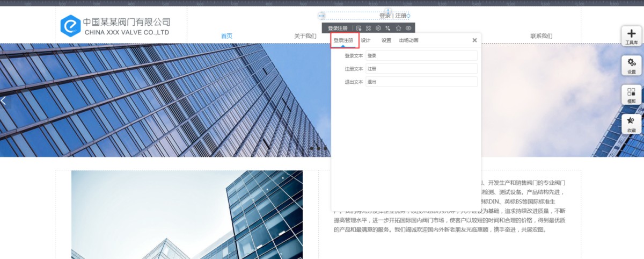Click the 首页 navigation item
Screen dimensions: 644x259
tap(226, 36)
